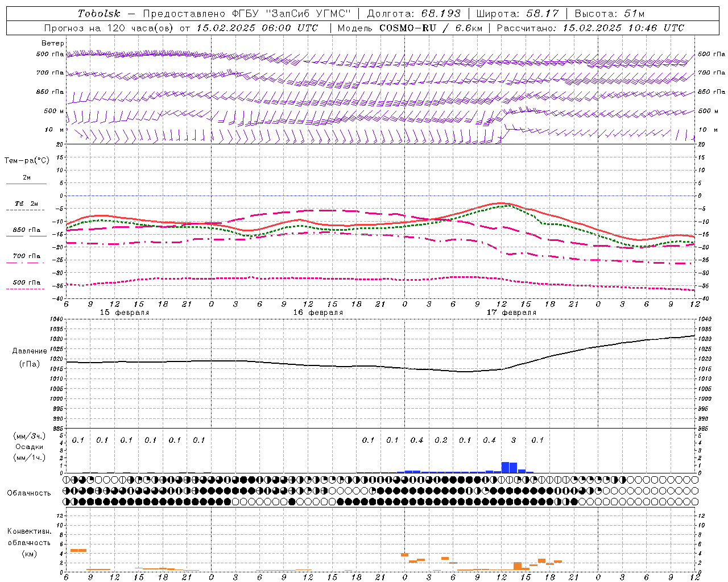Click the 'Широта: 58.17' latitude value
This screenshot has width=728, height=582.
coord(518,14)
